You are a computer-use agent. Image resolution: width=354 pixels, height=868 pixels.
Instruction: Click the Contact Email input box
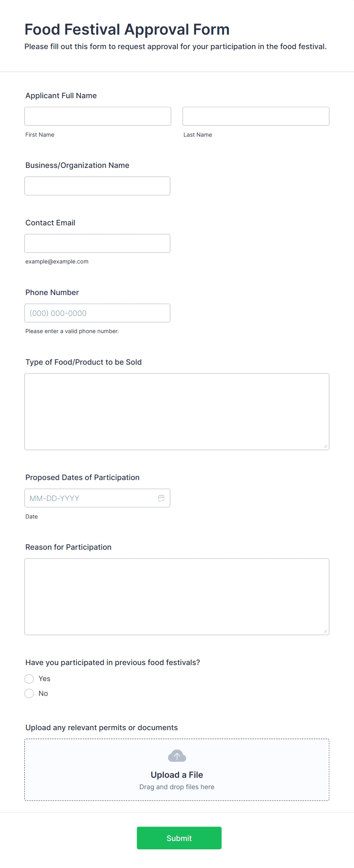[x=97, y=243]
